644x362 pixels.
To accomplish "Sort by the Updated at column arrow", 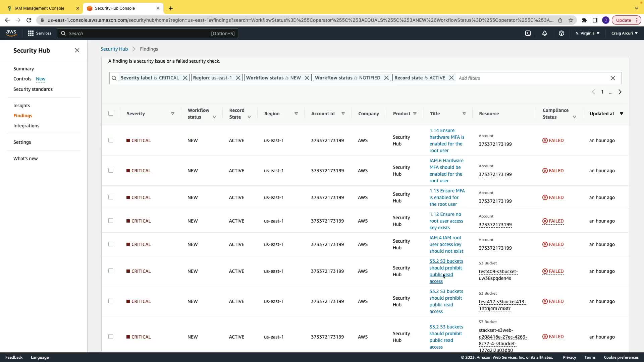I will tap(621, 114).
